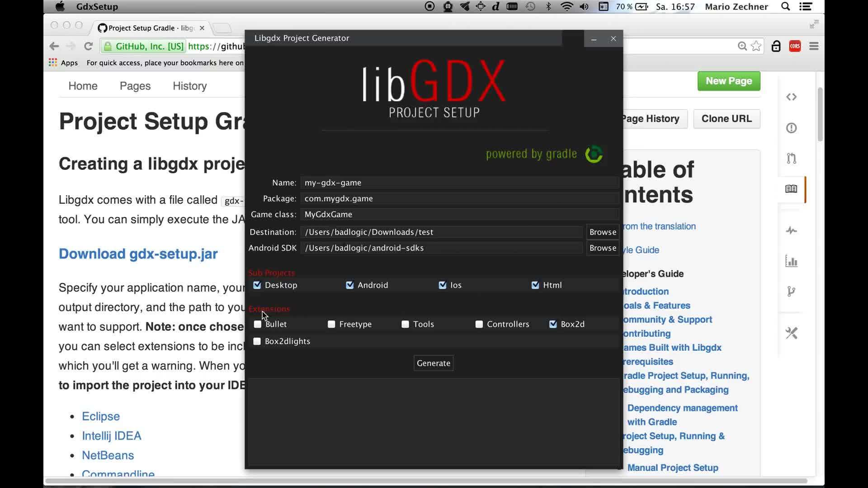
Task: Click the Spotlight search icon in menu bar
Action: click(786, 6)
